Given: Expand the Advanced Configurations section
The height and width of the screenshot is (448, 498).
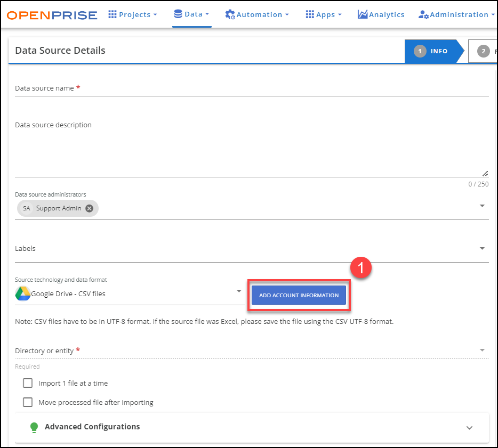Looking at the screenshot, I should [x=469, y=427].
